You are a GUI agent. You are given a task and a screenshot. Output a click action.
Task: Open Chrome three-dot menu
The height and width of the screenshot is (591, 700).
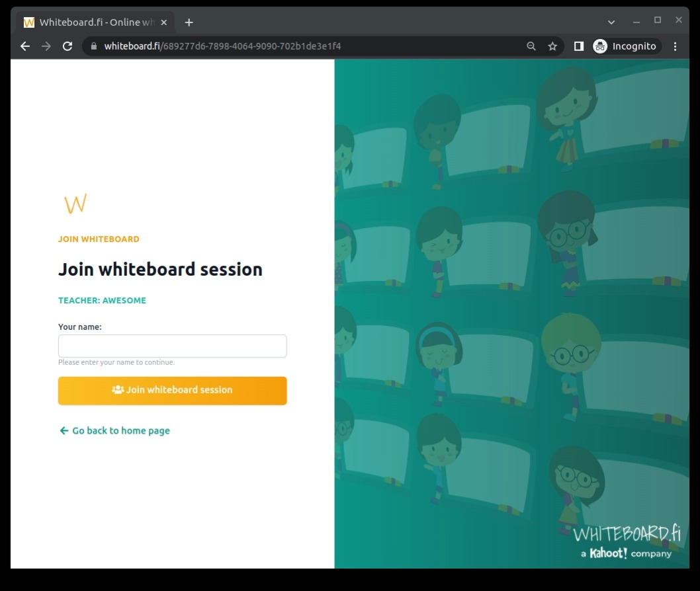pyautogui.click(x=675, y=46)
